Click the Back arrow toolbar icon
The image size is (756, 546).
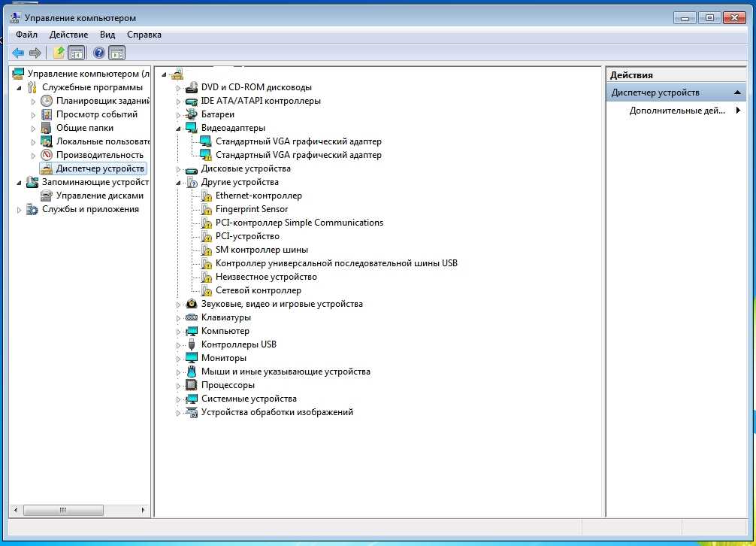pos(17,53)
